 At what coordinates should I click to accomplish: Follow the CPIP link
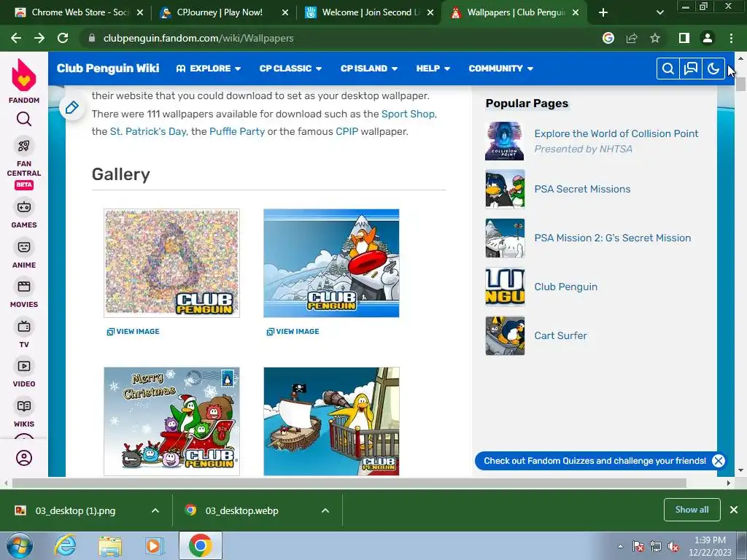tap(347, 131)
